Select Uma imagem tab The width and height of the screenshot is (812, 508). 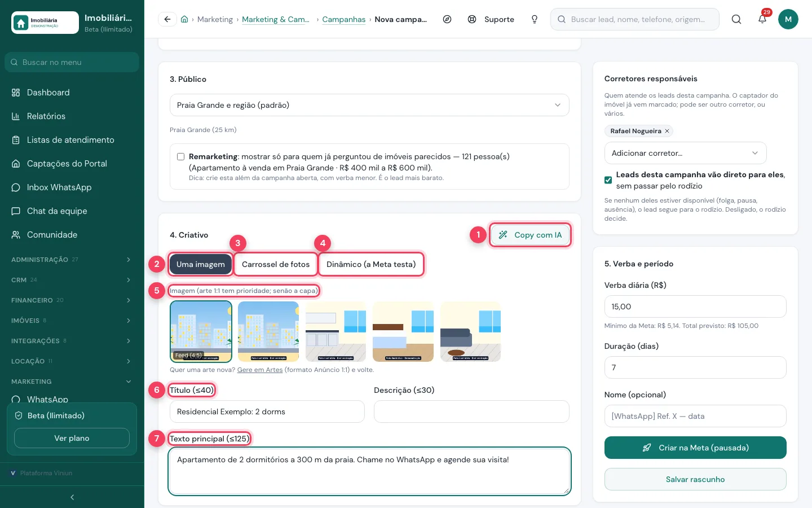201,264
